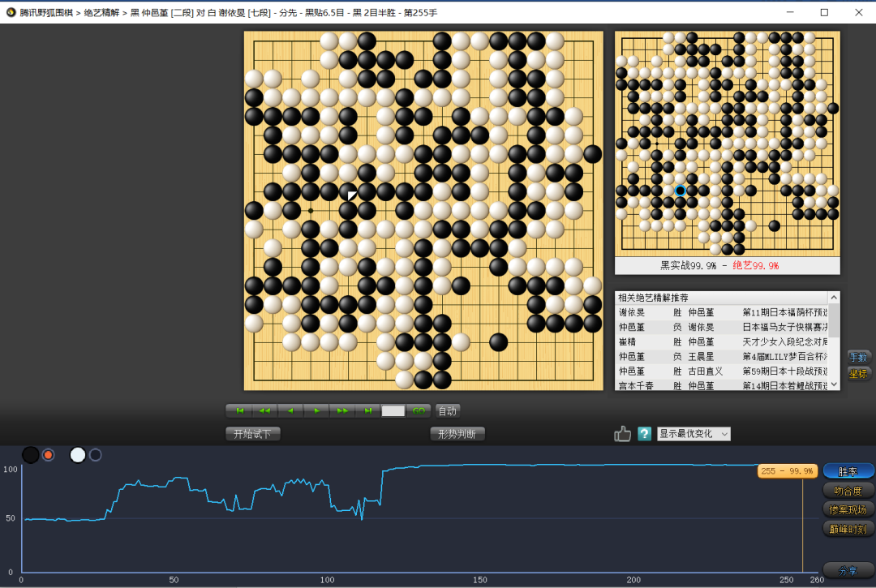
Task: Open game row 第14期日本若鲤战预选
Action: tap(722, 384)
